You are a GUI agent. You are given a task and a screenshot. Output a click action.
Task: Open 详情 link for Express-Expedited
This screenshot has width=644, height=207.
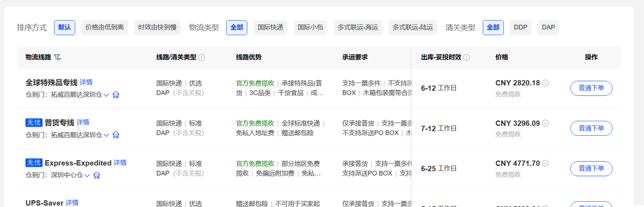coord(120,163)
